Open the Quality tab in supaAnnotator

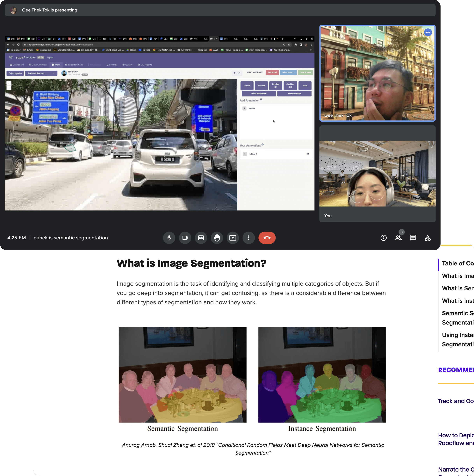tap(127, 65)
